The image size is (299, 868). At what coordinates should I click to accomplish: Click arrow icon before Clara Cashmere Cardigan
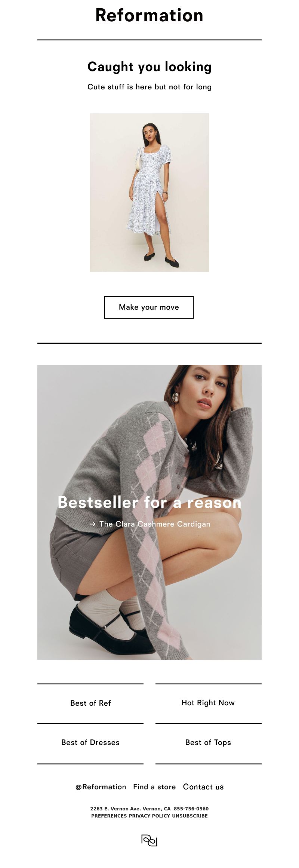click(x=93, y=524)
